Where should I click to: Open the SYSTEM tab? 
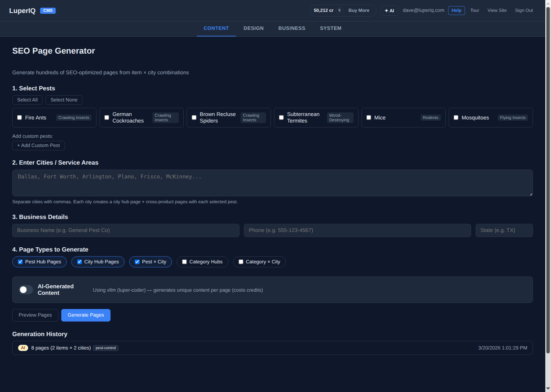(x=330, y=28)
